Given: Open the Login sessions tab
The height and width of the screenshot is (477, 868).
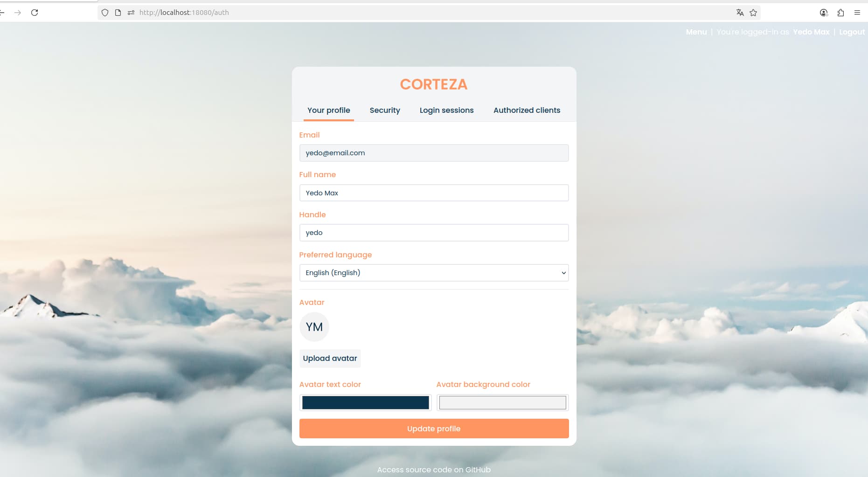Looking at the screenshot, I should click(446, 111).
